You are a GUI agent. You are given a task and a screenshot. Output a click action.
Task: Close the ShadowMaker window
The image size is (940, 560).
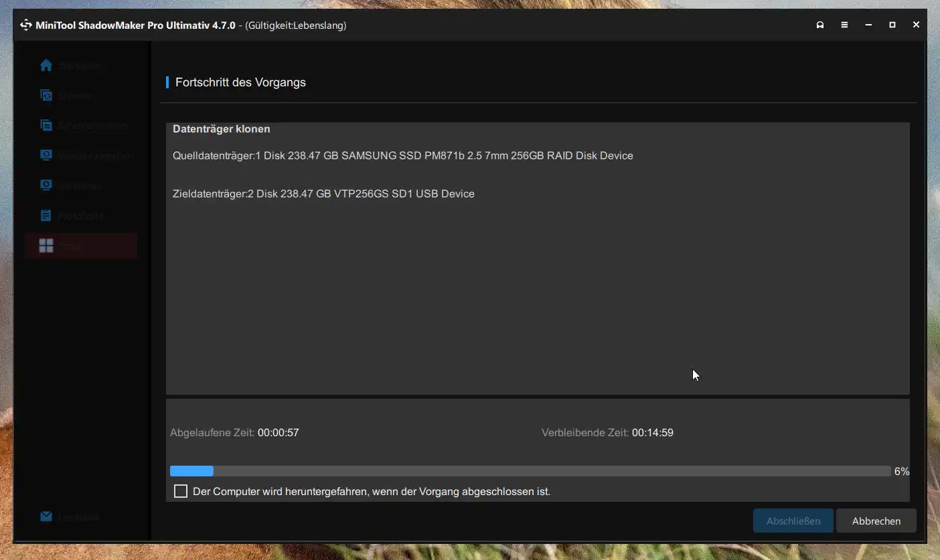click(x=916, y=25)
